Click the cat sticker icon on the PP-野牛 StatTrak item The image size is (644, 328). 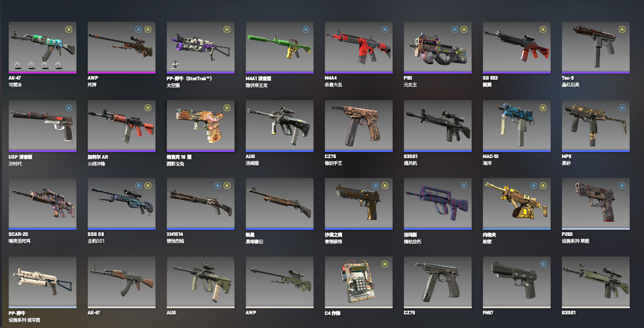(x=175, y=65)
